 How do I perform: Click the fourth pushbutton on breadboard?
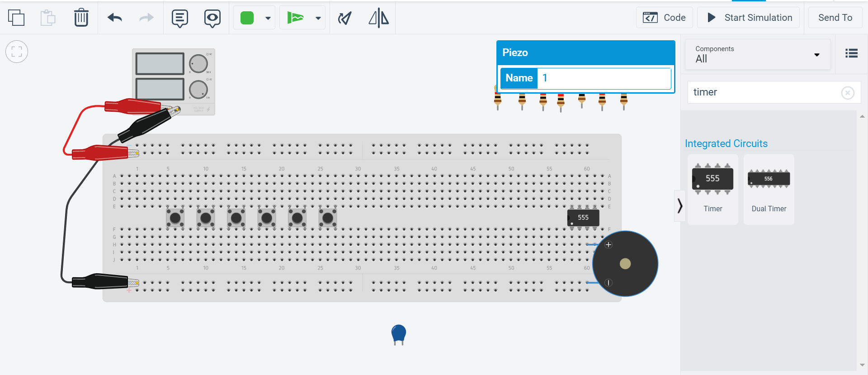[267, 218]
